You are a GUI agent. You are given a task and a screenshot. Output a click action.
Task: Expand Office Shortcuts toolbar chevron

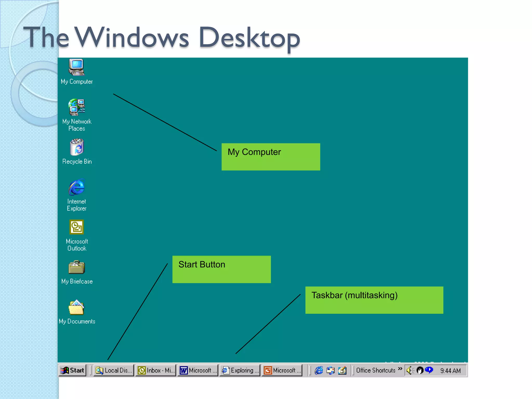tap(400, 369)
